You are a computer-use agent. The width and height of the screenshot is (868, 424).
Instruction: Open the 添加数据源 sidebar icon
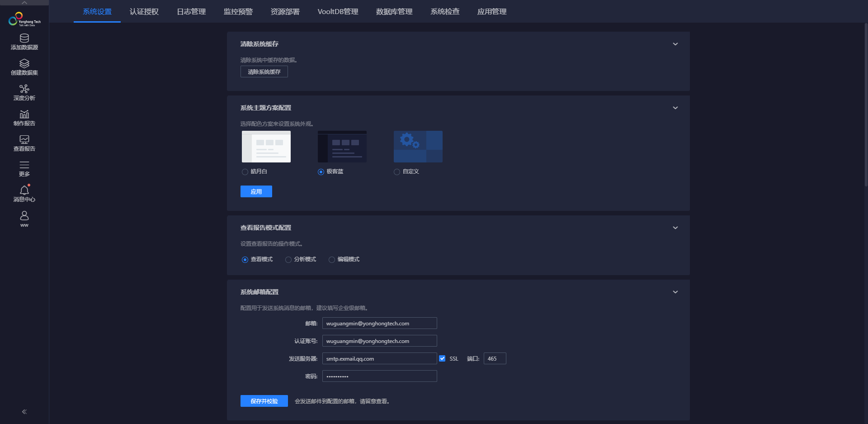point(24,42)
